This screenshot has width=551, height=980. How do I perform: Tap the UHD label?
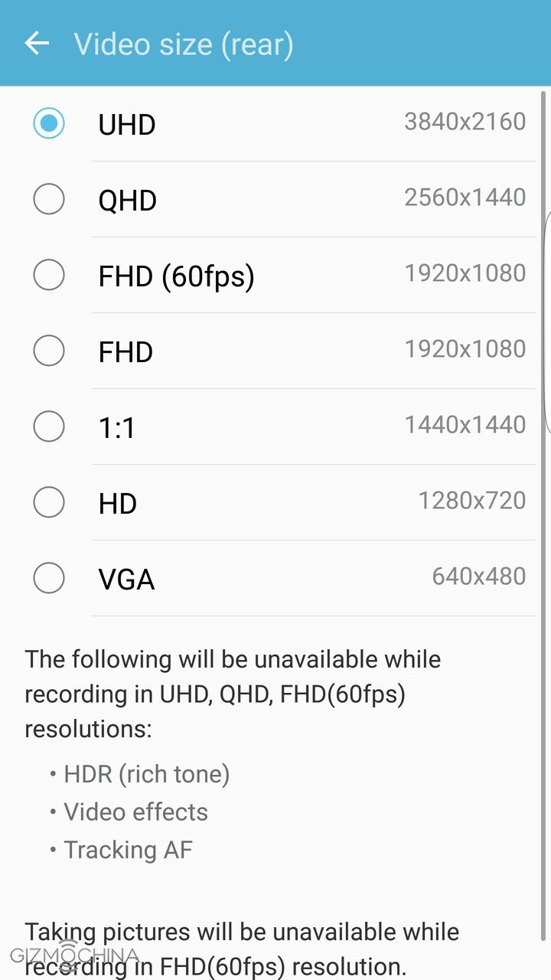tap(127, 124)
